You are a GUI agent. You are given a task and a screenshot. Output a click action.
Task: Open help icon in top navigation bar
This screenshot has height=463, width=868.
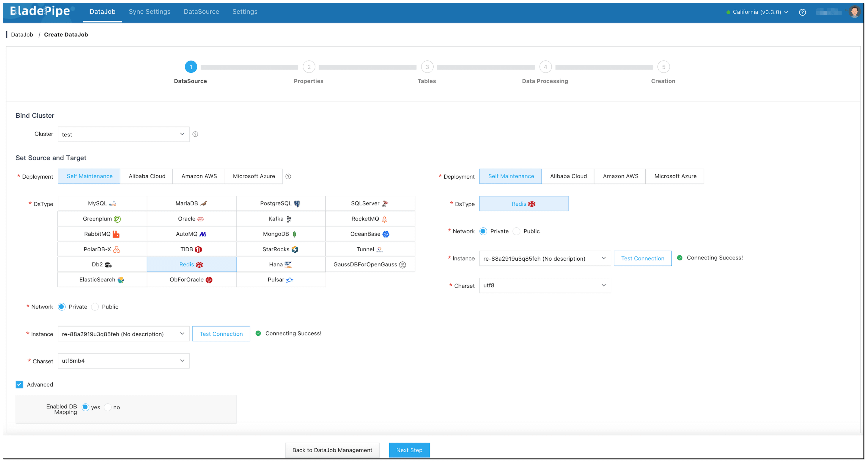(x=802, y=12)
